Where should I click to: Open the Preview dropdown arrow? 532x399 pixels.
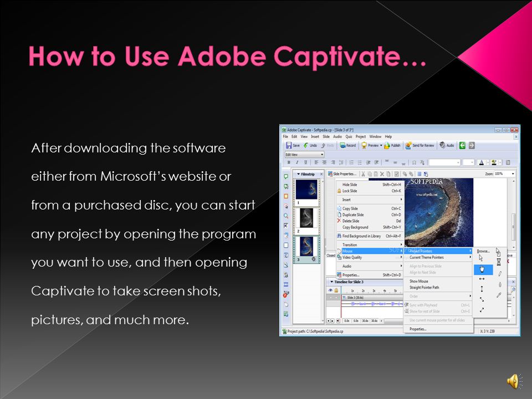(381, 146)
